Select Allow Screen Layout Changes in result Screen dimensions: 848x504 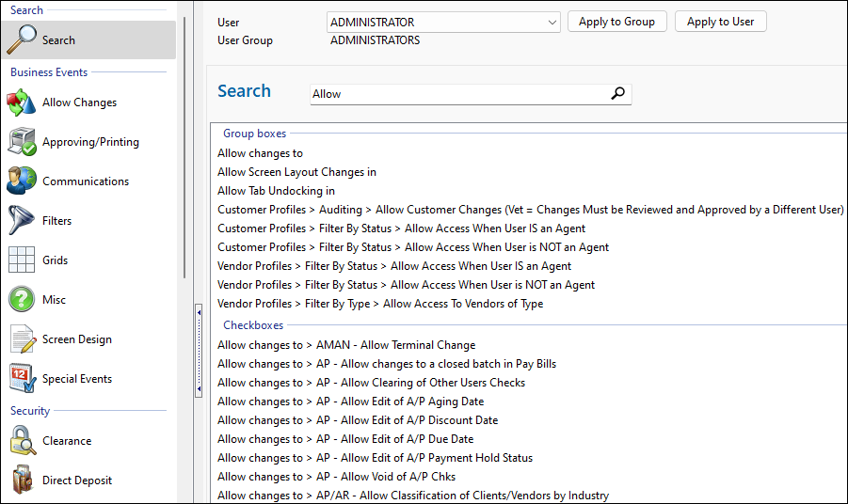click(296, 172)
